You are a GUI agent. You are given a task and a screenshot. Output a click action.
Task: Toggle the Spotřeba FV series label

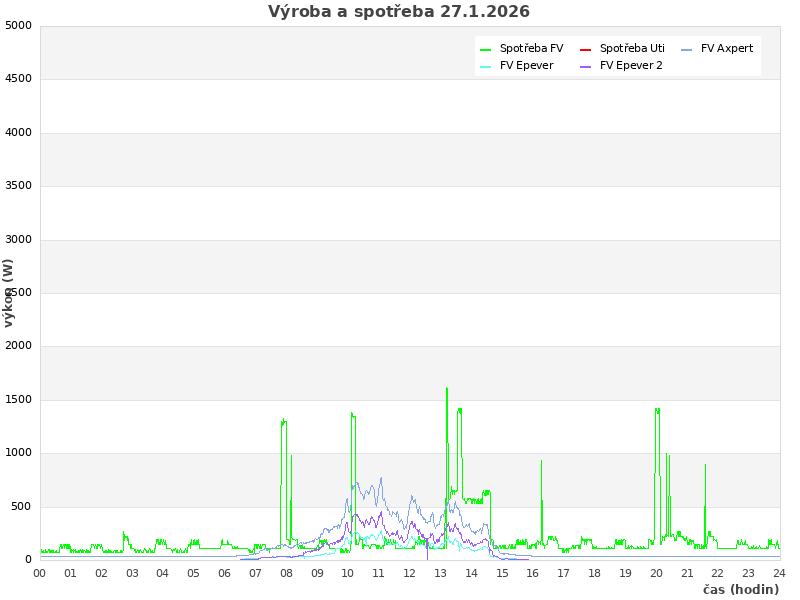tap(531, 48)
